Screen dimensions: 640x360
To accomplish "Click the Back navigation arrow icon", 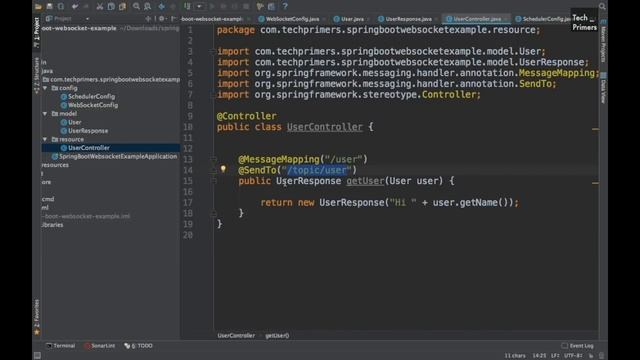I will coord(162,7).
